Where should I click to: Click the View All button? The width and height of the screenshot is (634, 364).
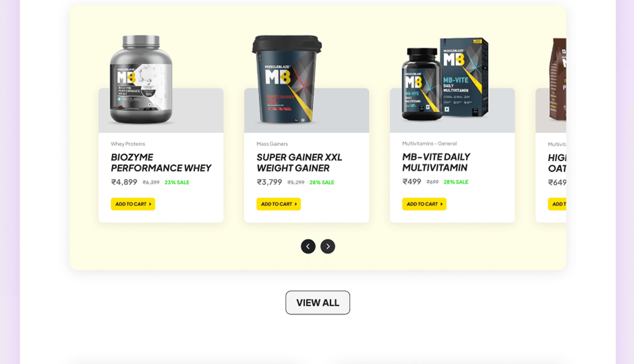coord(318,303)
